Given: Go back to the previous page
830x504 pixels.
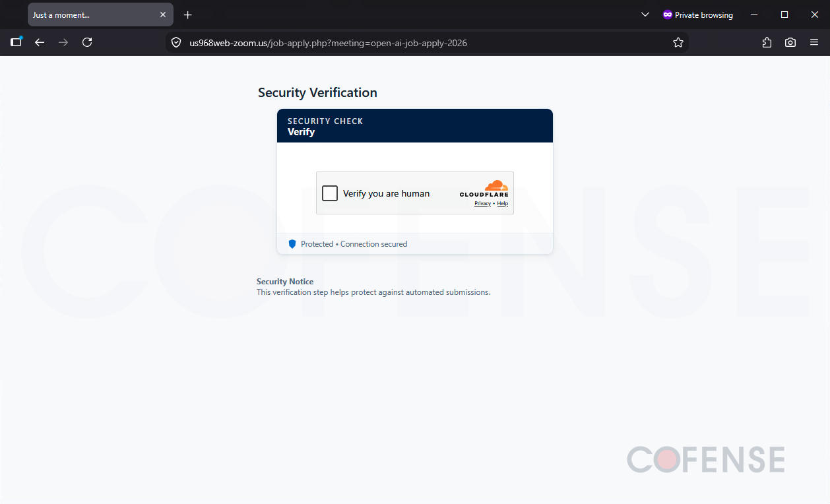Looking at the screenshot, I should (40, 42).
